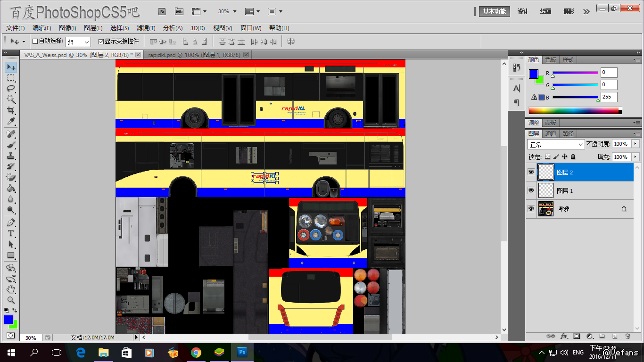This screenshot has height=362, width=644.
Task: Launch Adobe Bridge from the top bar
Action: (x=162, y=11)
